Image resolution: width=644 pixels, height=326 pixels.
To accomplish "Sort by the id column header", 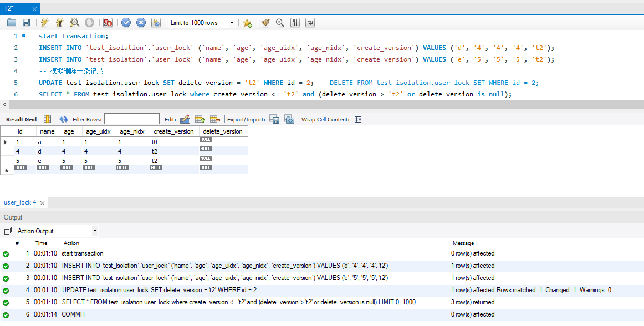I will (25, 131).
